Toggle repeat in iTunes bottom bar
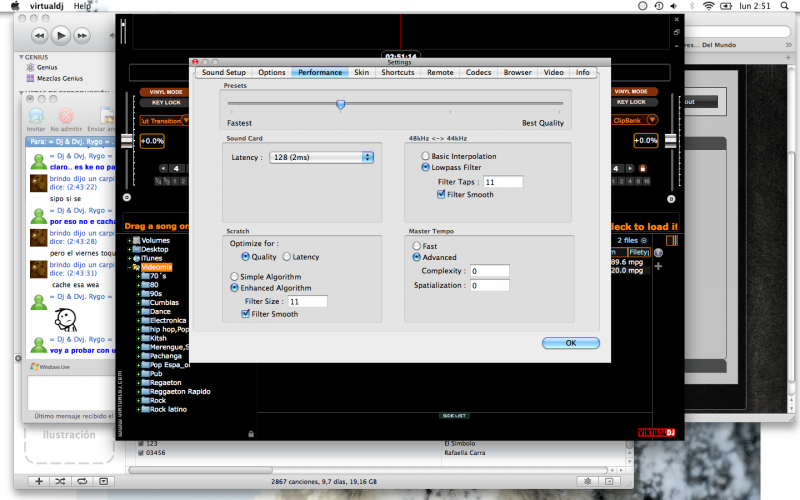 coord(82,481)
